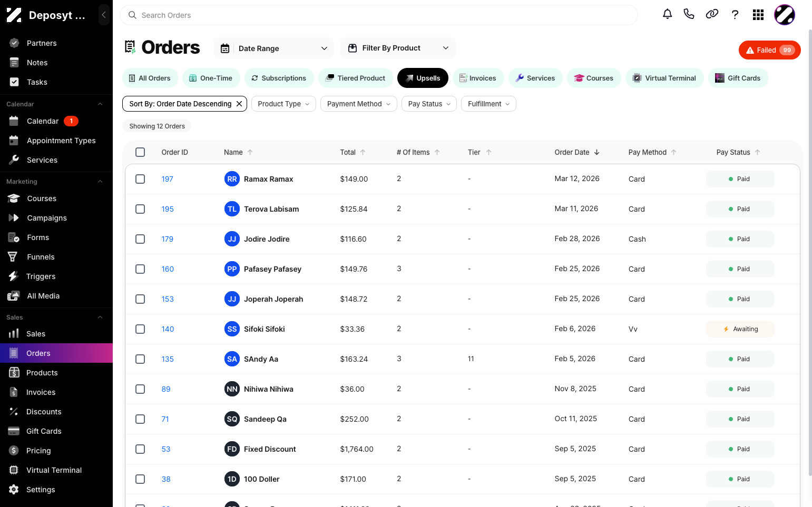Open the Pay Status filter dropdown
This screenshot has width=812, height=507.
tap(429, 104)
